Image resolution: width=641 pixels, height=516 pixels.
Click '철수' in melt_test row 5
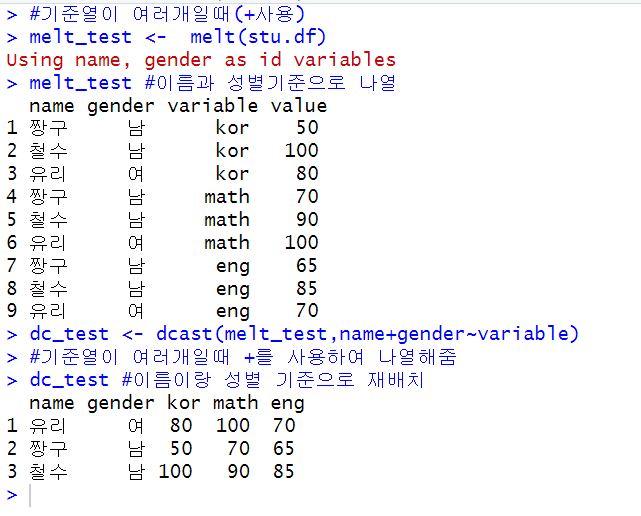click(48, 220)
